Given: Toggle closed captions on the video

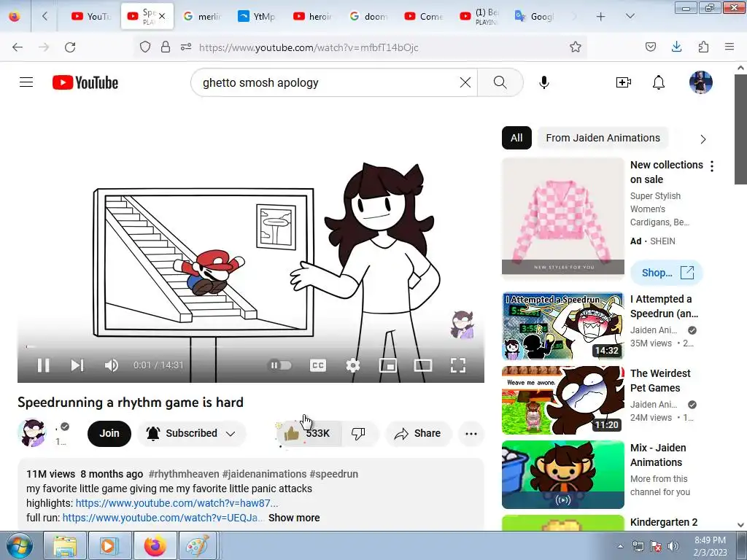Looking at the screenshot, I should (x=318, y=365).
